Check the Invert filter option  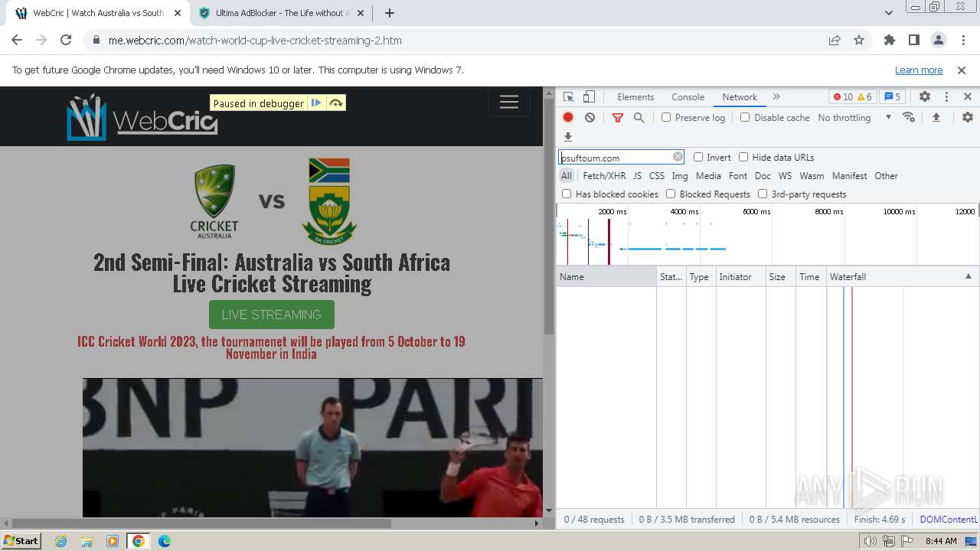point(698,157)
